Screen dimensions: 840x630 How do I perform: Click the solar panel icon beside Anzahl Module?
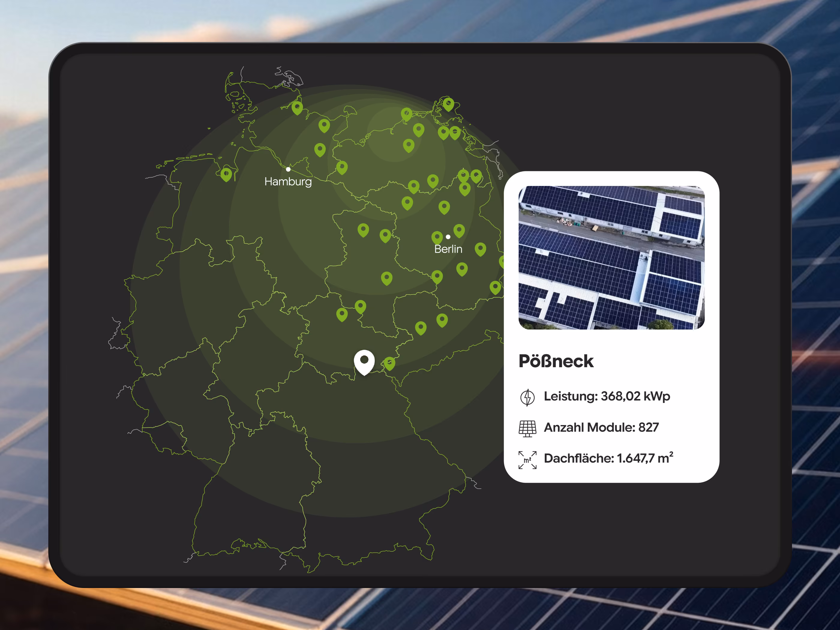tap(527, 429)
